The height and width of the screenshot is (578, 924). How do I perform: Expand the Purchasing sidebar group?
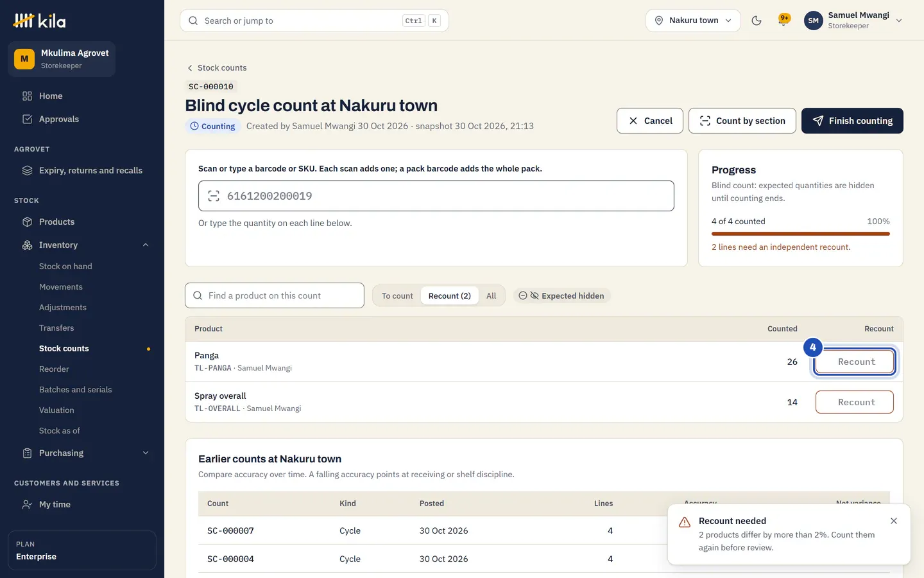tap(146, 453)
